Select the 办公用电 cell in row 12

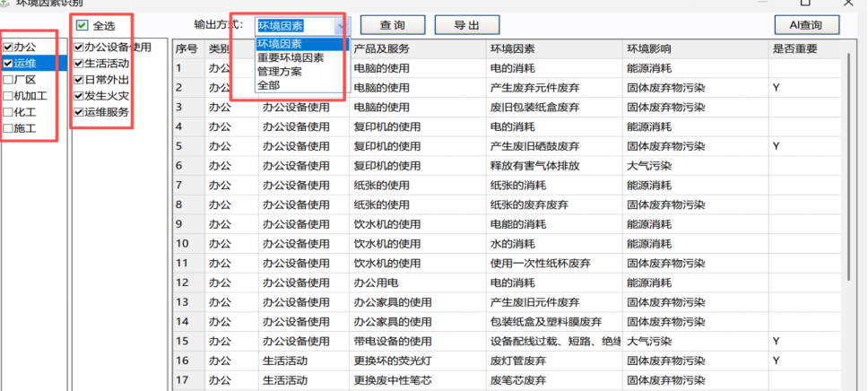[x=418, y=283]
